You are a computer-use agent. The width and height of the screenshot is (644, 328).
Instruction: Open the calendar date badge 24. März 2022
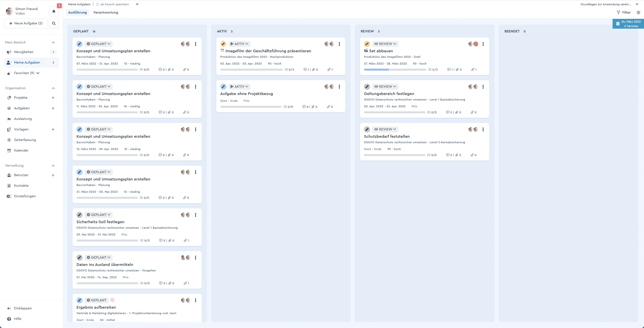tap(628, 24)
